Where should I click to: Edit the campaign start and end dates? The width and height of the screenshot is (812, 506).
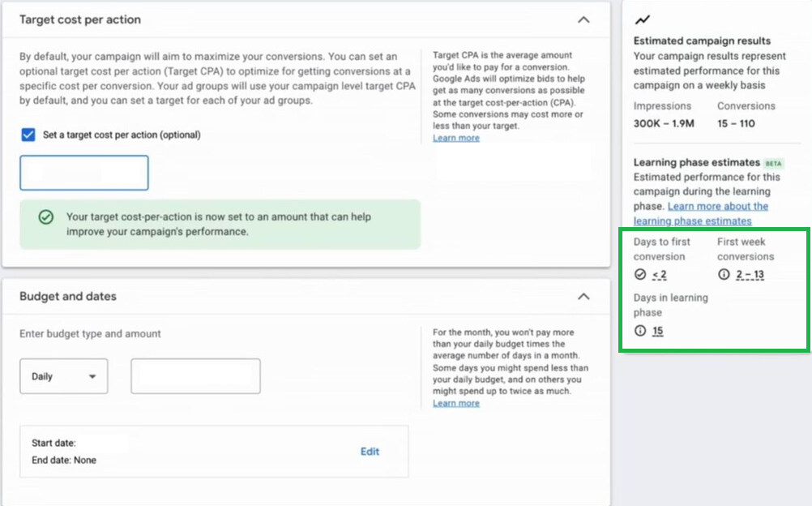(370, 452)
